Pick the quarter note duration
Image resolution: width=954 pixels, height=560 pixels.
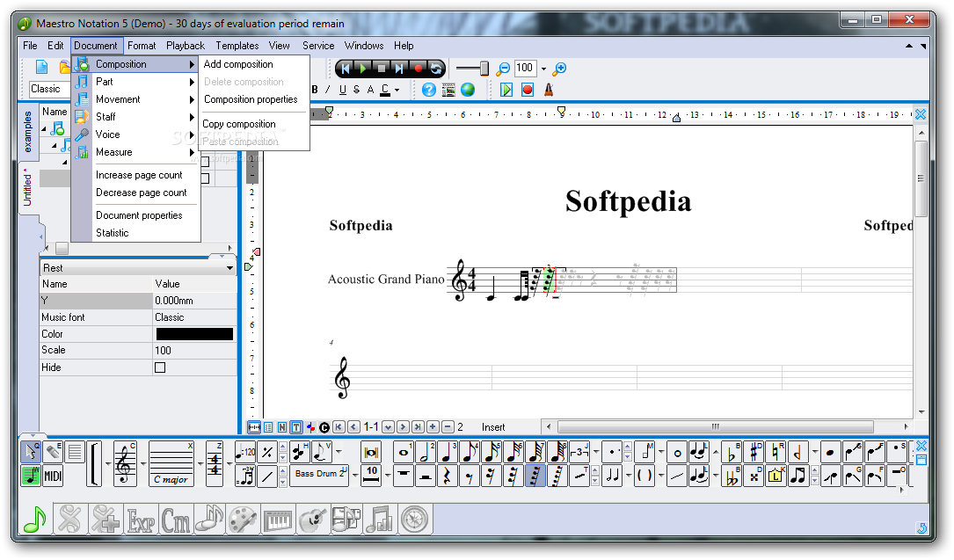447,452
